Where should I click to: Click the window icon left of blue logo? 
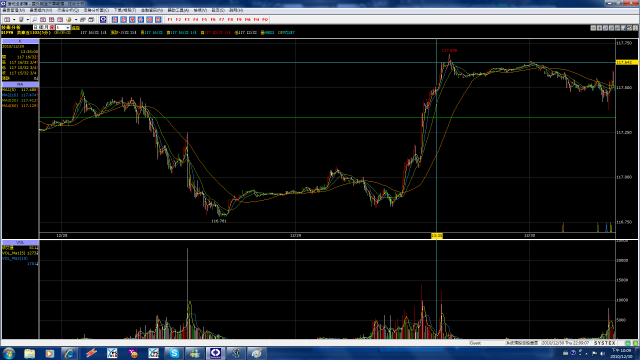(91, 19)
